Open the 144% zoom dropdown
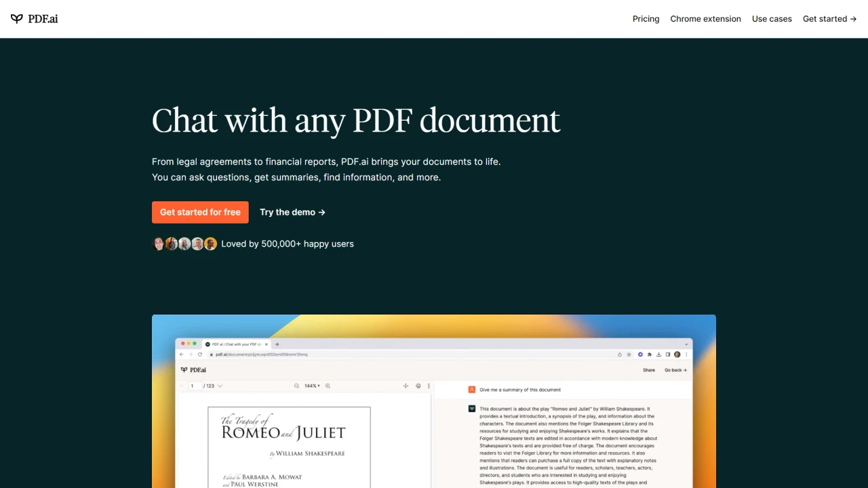This screenshot has height=488, width=868. coord(312,386)
